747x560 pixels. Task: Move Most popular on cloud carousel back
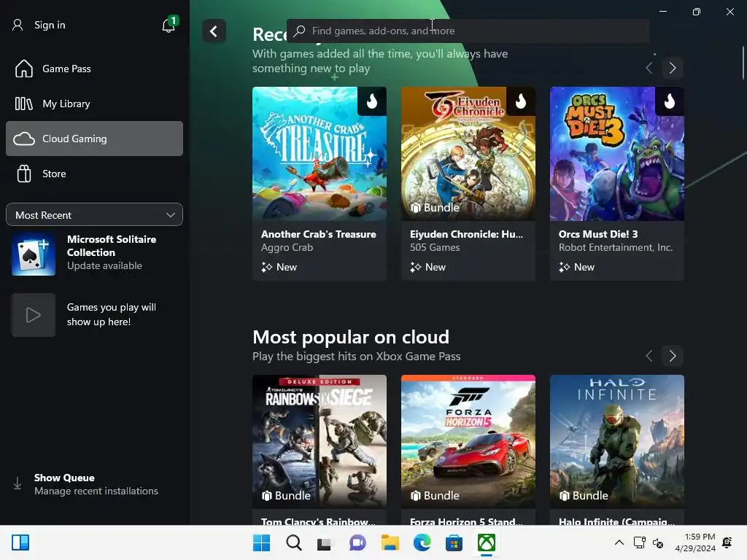click(649, 356)
